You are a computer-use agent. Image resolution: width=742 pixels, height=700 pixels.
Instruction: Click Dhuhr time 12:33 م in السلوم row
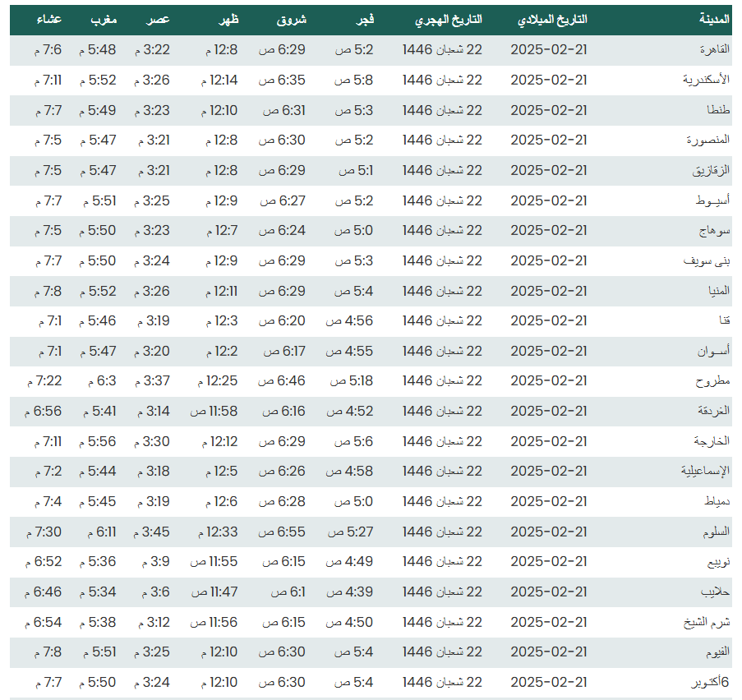click(218, 532)
